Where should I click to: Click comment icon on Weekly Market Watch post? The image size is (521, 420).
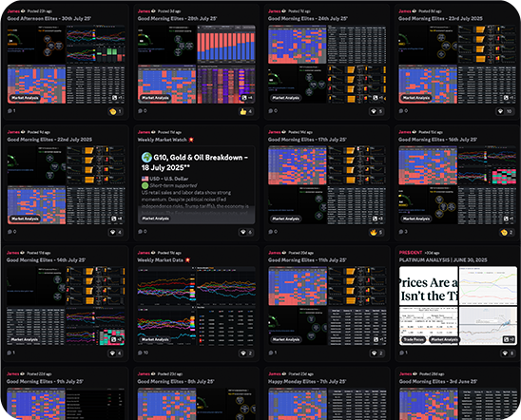(x=140, y=232)
